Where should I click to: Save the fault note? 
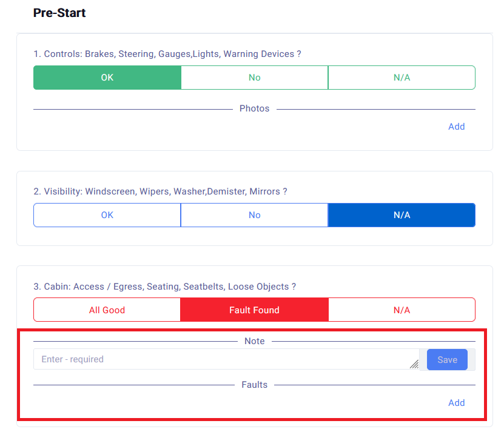click(x=447, y=359)
